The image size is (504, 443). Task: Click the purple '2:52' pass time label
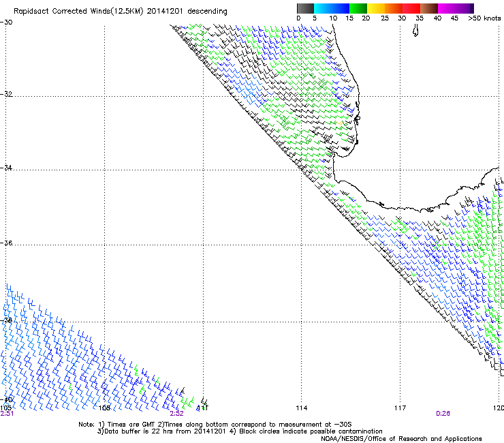(177, 414)
